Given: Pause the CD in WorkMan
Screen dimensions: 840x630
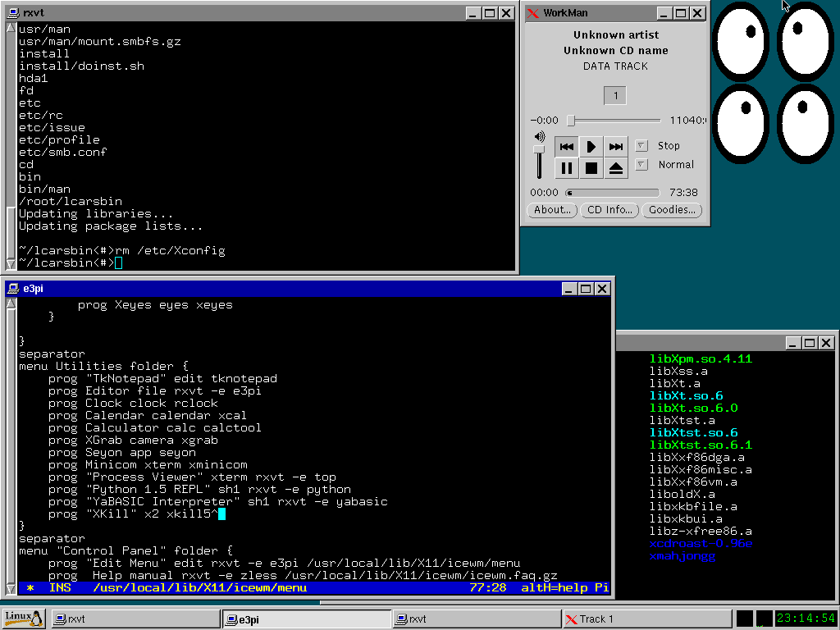Looking at the screenshot, I should click(x=566, y=168).
